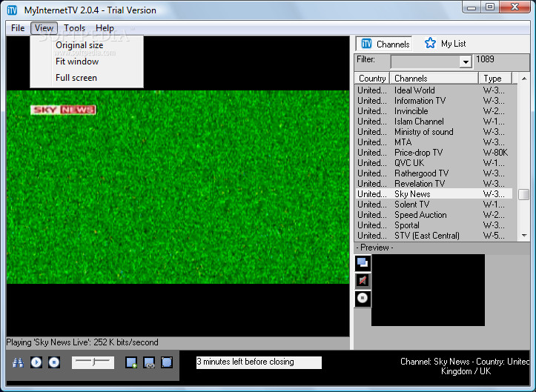
Task: Select the Price-drop TV channel
Action: pyautogui.click(x=434, y=153)
